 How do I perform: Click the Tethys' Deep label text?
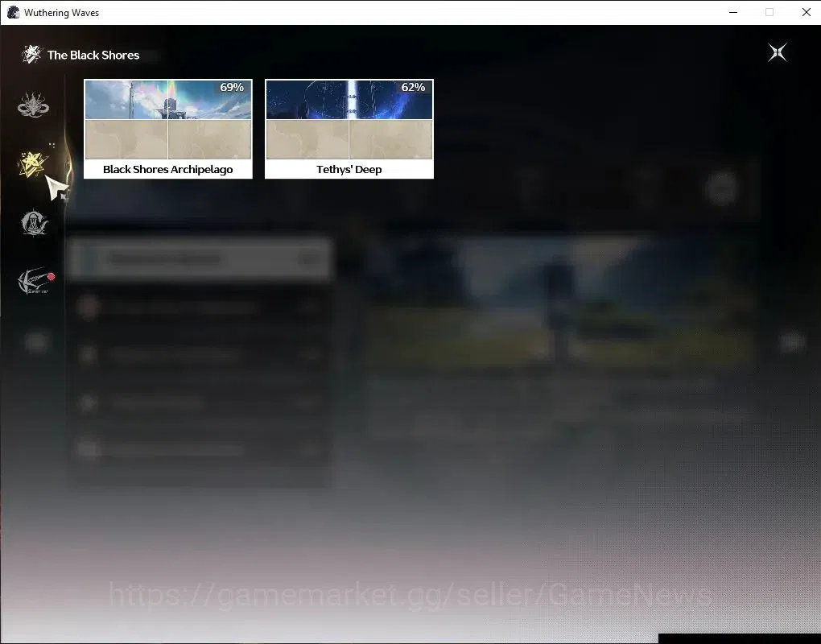[349, 169]
